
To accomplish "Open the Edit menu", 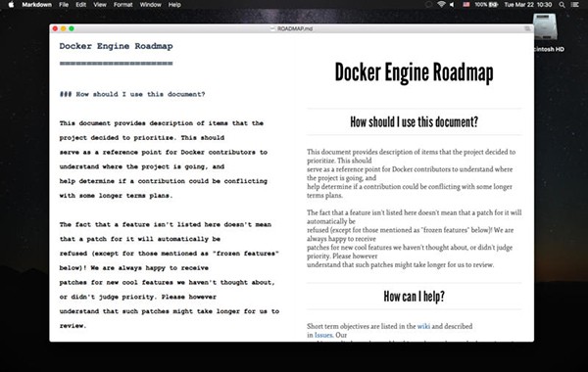I will tap(80, 5).
